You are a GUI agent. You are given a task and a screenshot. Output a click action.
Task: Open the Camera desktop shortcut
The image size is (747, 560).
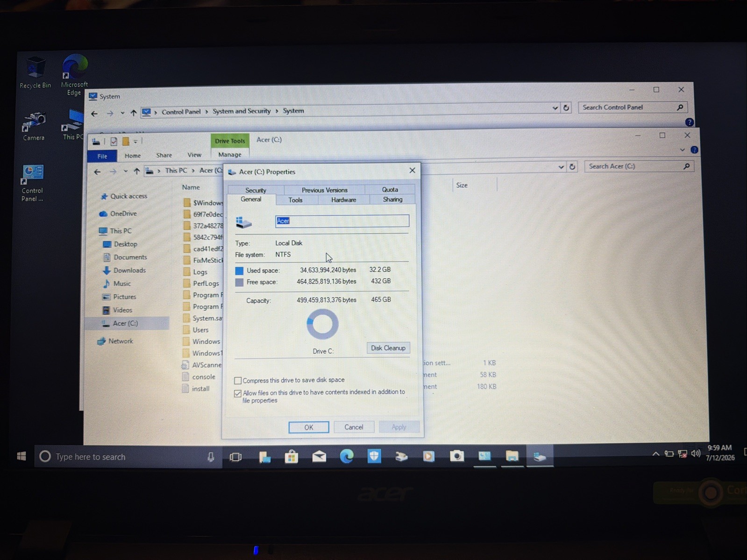pyautogui.click(x=34, y=126)
